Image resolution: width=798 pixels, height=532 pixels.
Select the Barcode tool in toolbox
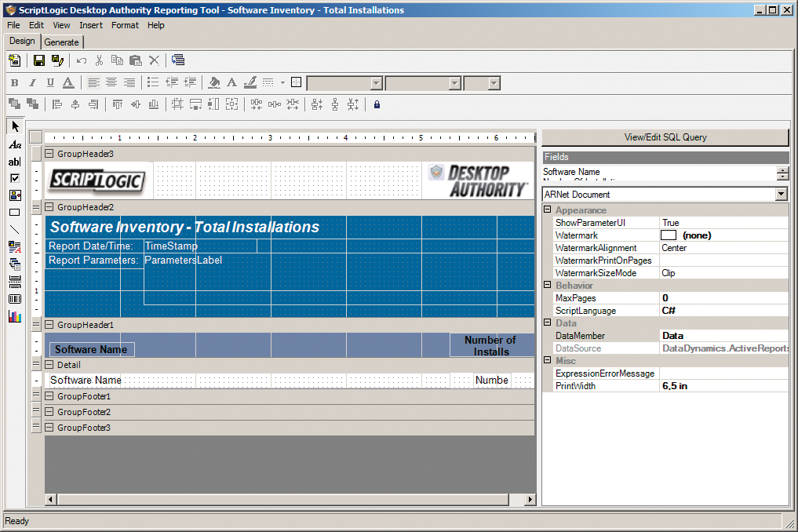tap(15, 299)
